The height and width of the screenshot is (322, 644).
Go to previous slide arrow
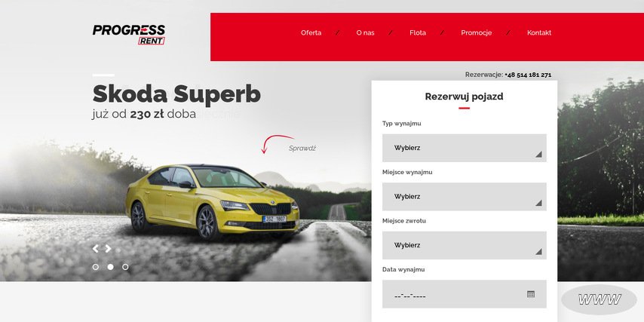[95, 249]
